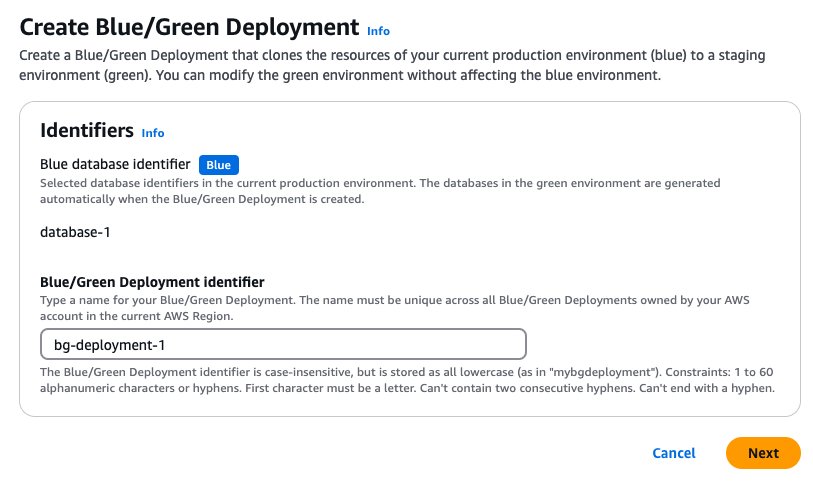Screen dimensions: 813x487
Task: Click the constraints help text below the input
Action: [x=407, y=380]
